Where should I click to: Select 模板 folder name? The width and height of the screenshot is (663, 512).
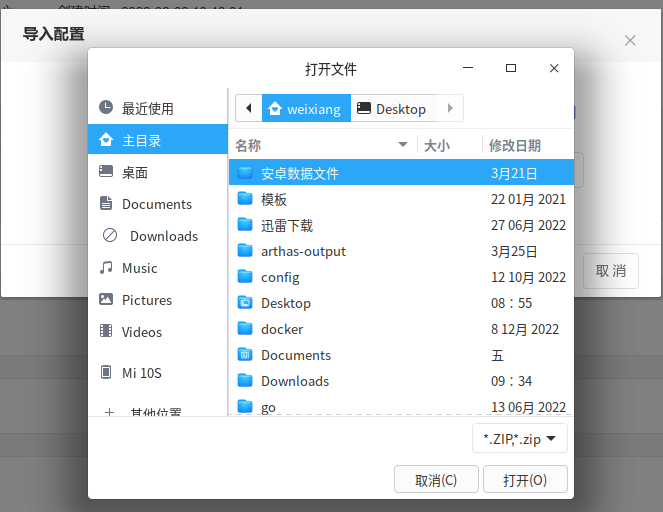pyautogui.click(x=274, y=199)
